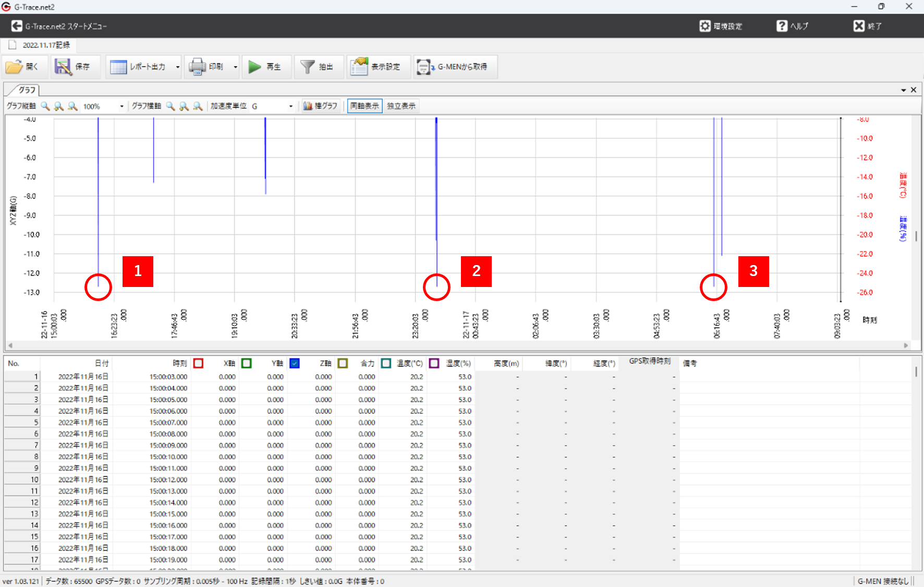The image size is (924, 587).
Task: Open the 100% vertical zoom combo box
Action: click(103, 106)
